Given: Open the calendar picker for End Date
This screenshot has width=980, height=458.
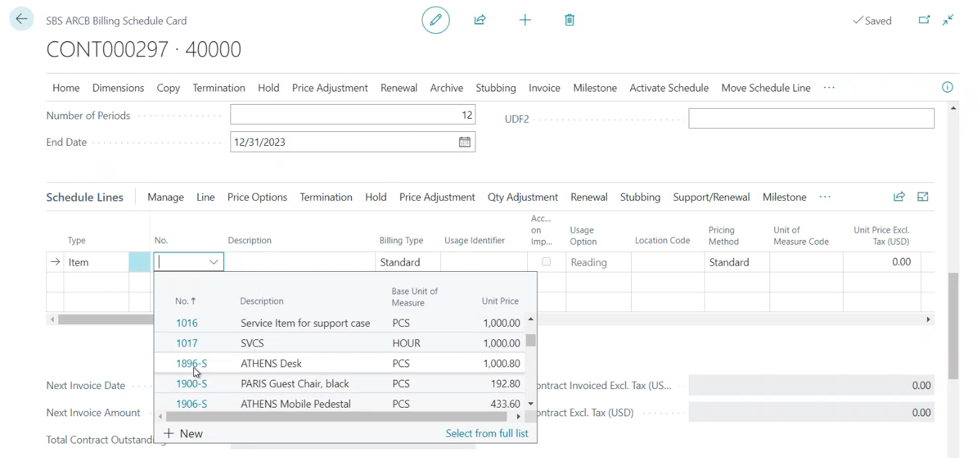Looking at the screenshot, I should click(464, 141).
